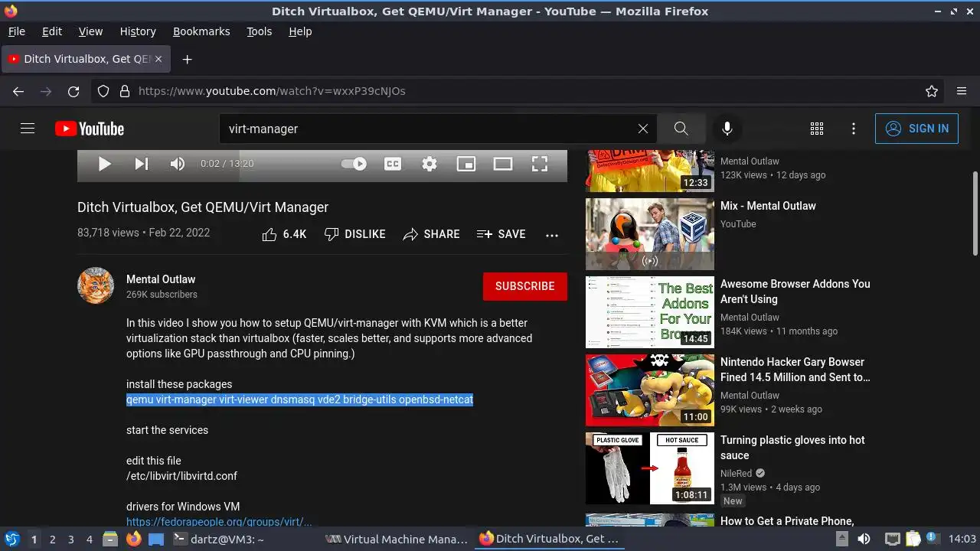Open the Tools menu
The image size is (980, 551).
[x=260, y=31]
